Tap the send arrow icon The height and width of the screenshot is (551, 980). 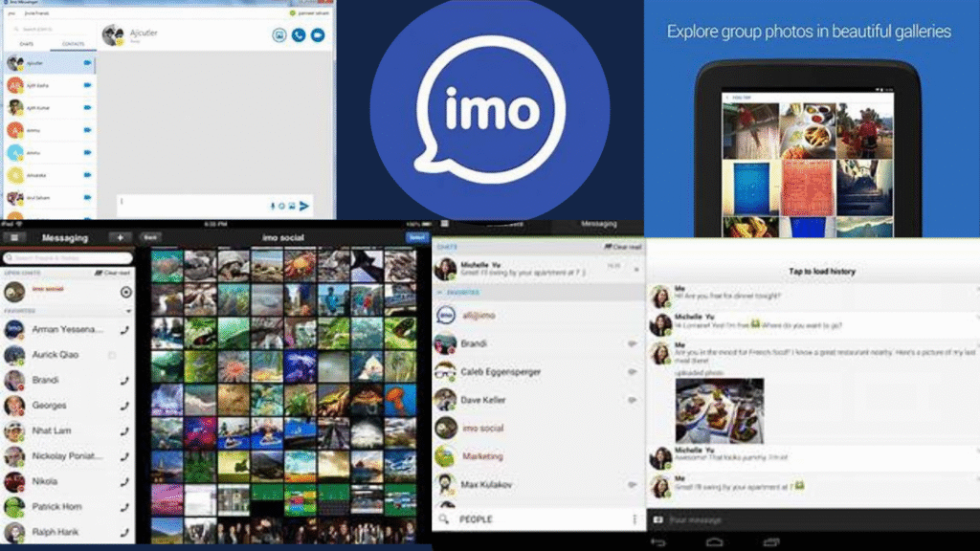point(304,205)
